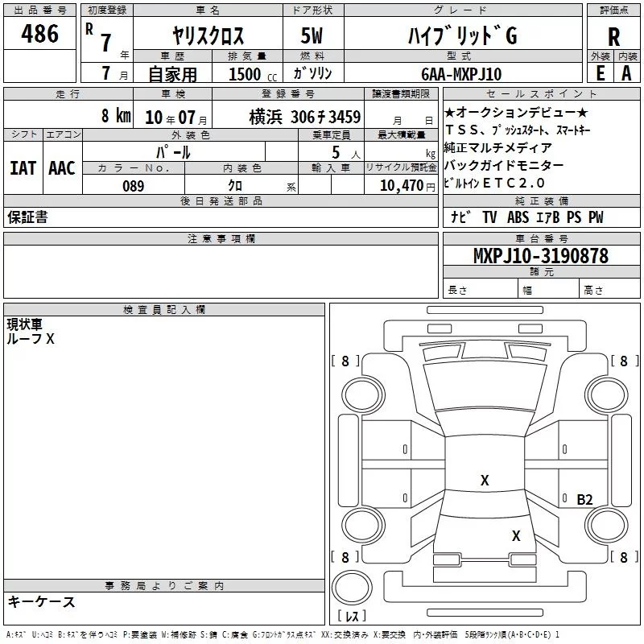Select the 現状車 inspector note

click(x=25, y=324)
